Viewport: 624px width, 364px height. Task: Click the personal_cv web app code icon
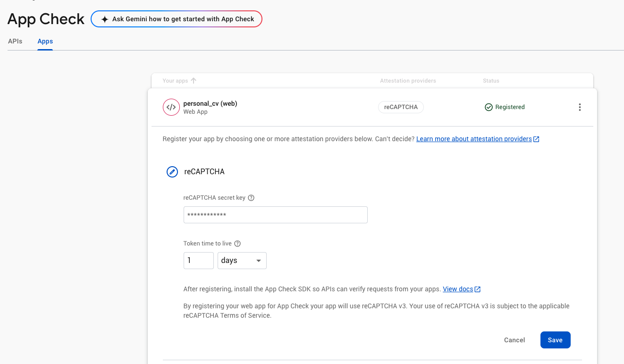171,107
